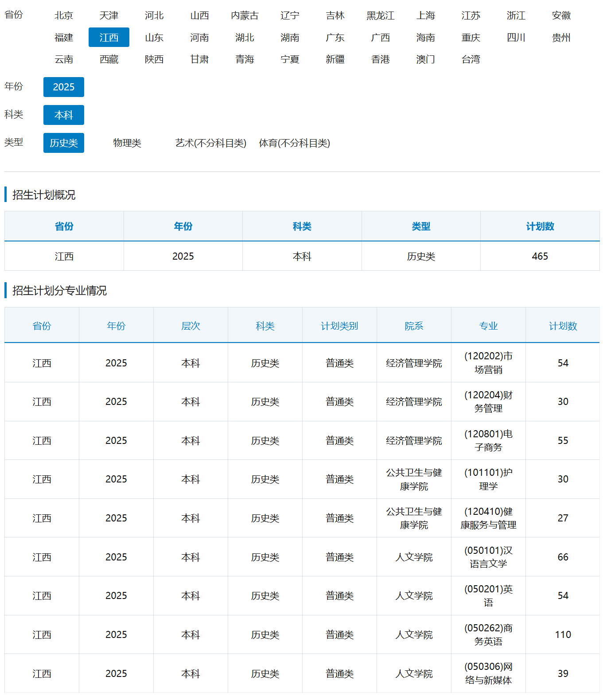
Task: Select 内蒙古 province filter
Action: (x=245, y=16)
